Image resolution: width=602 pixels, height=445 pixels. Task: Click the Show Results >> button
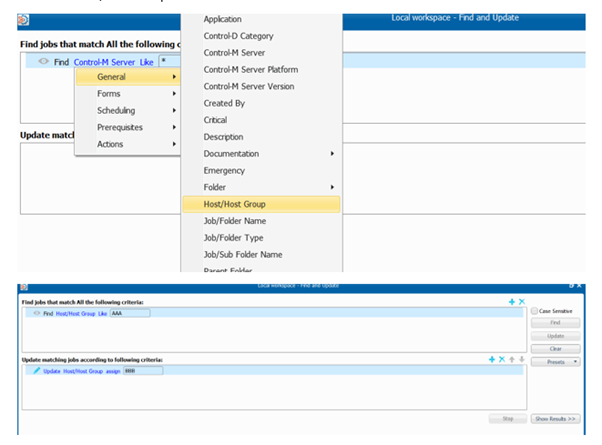(x=556, y=419)
